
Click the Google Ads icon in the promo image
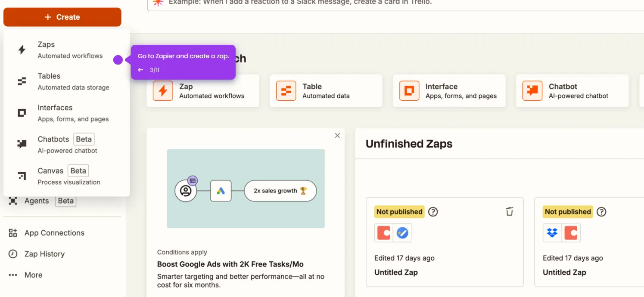coord(221,191)
